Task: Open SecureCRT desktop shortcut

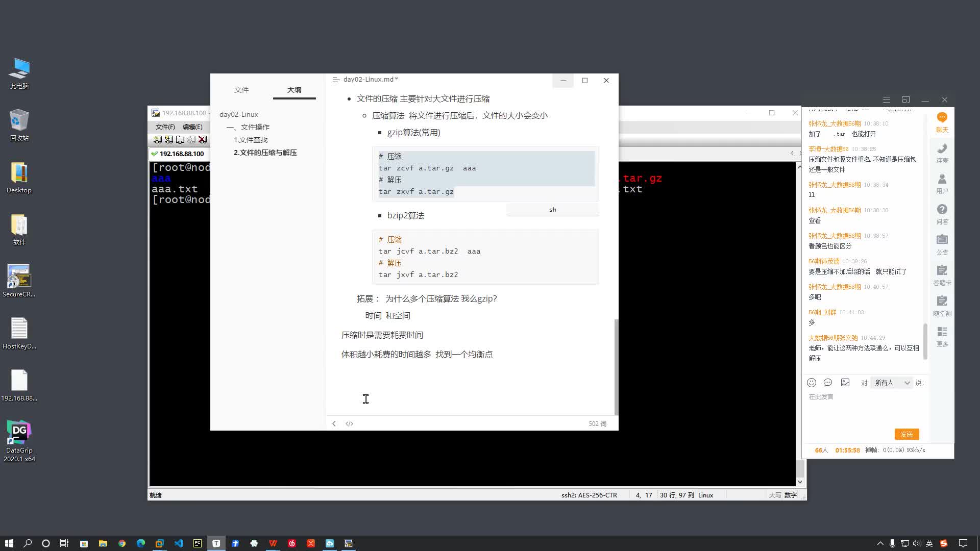Action: click(19, 281)
